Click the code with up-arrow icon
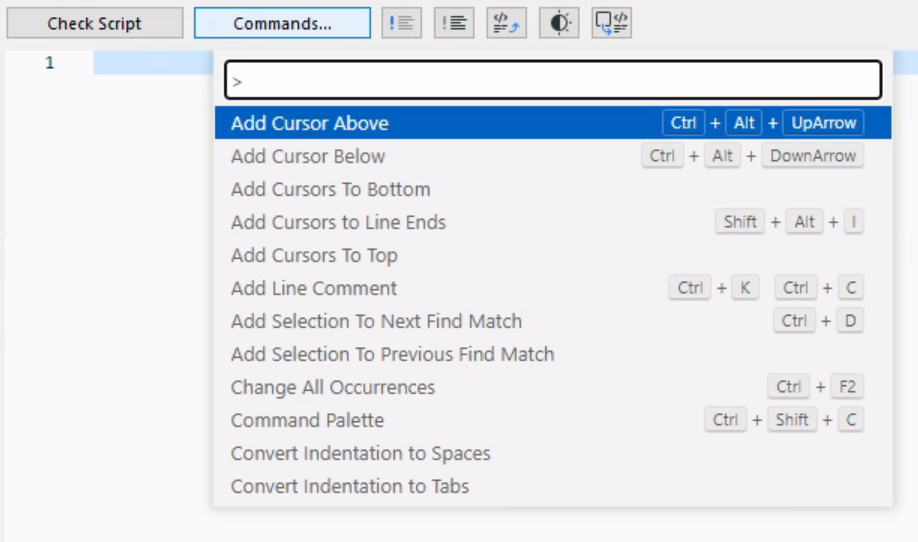918x542 pixels. point(506,23)
